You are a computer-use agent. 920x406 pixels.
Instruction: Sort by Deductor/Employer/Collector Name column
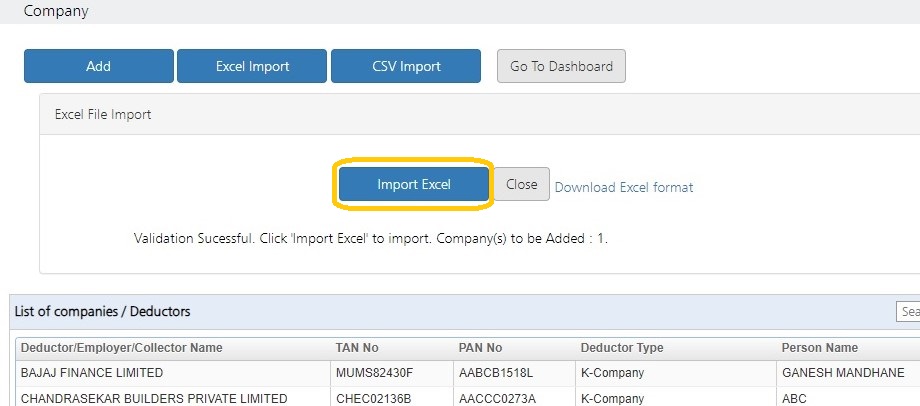(x=121, y=348)
